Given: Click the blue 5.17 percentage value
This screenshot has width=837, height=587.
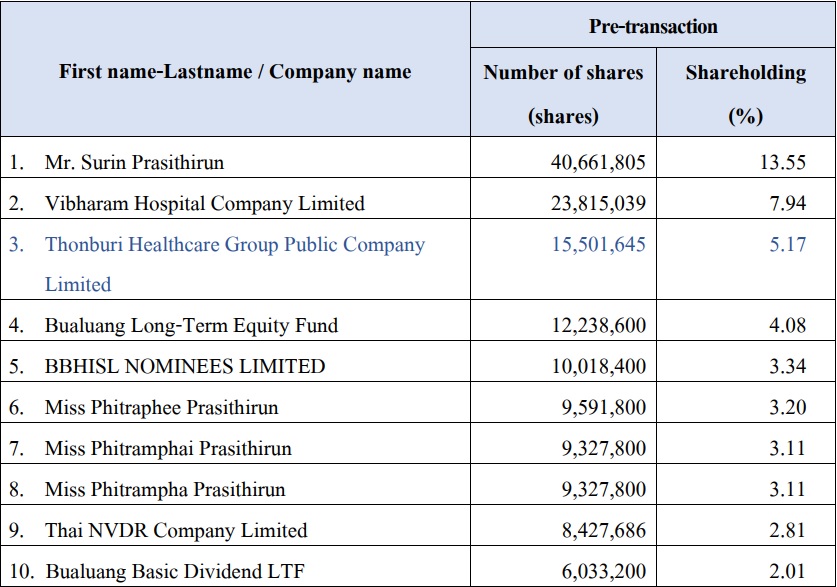Looking at the screenshot, I should 787,244.
